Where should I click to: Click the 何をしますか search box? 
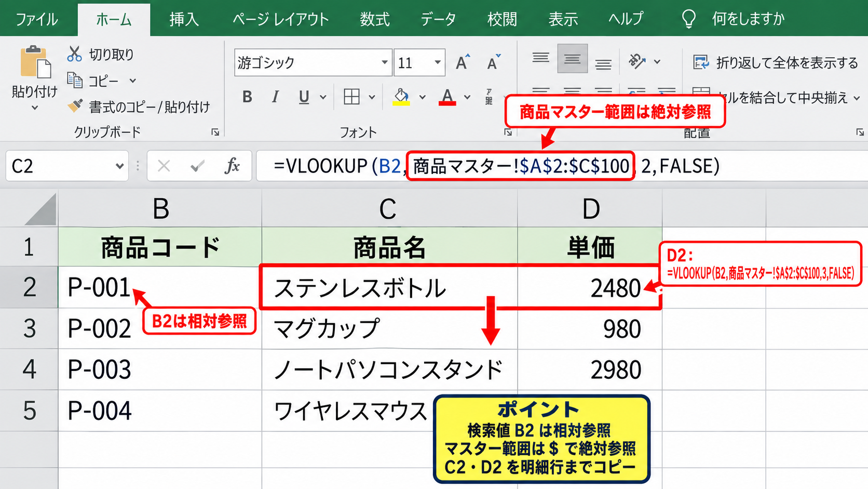click(x=748, y=19)
